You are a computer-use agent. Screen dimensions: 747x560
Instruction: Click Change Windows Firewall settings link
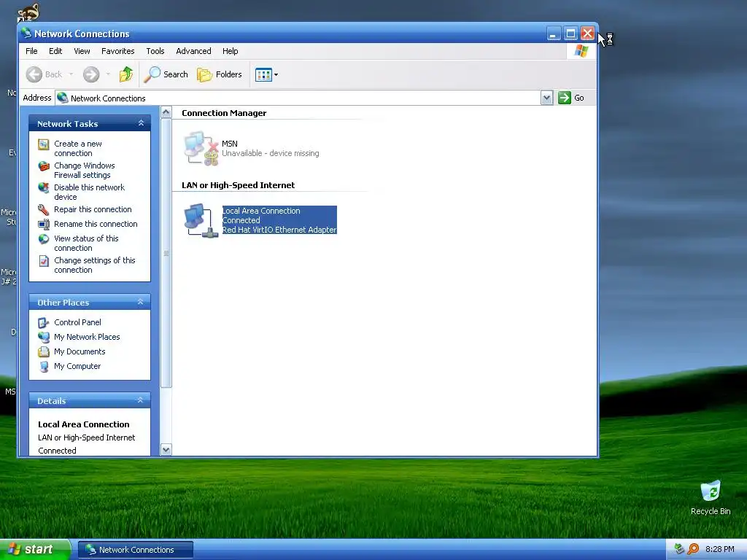coord(85,170)
